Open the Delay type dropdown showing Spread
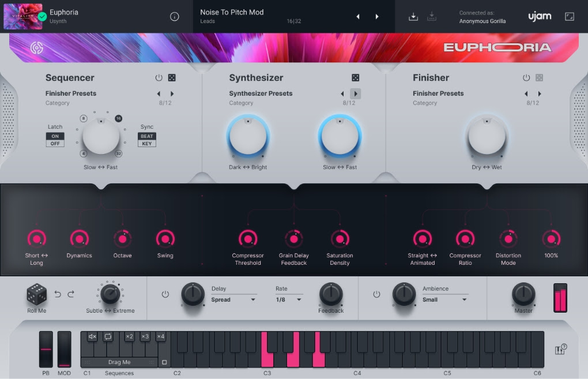The image size is (588, 379). tap(233, 299)
